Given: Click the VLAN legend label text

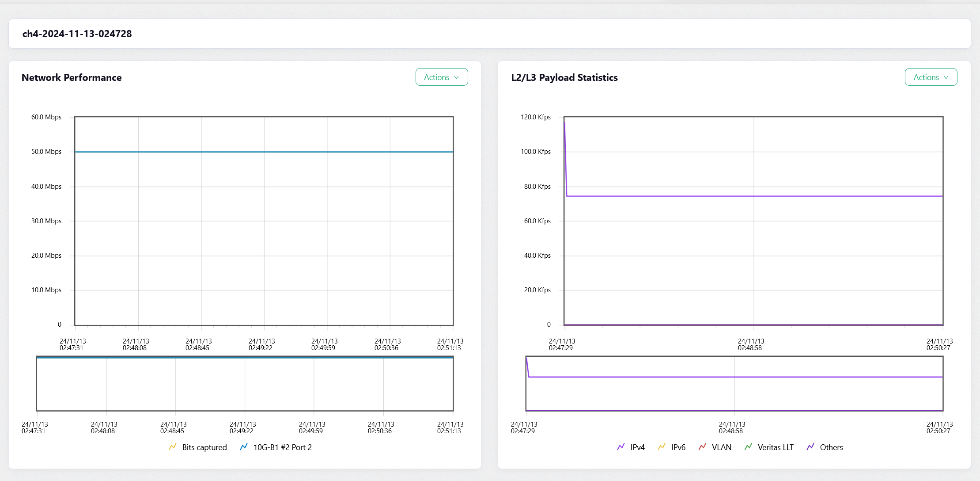Looking at the screenshot, I should [722, 447].
